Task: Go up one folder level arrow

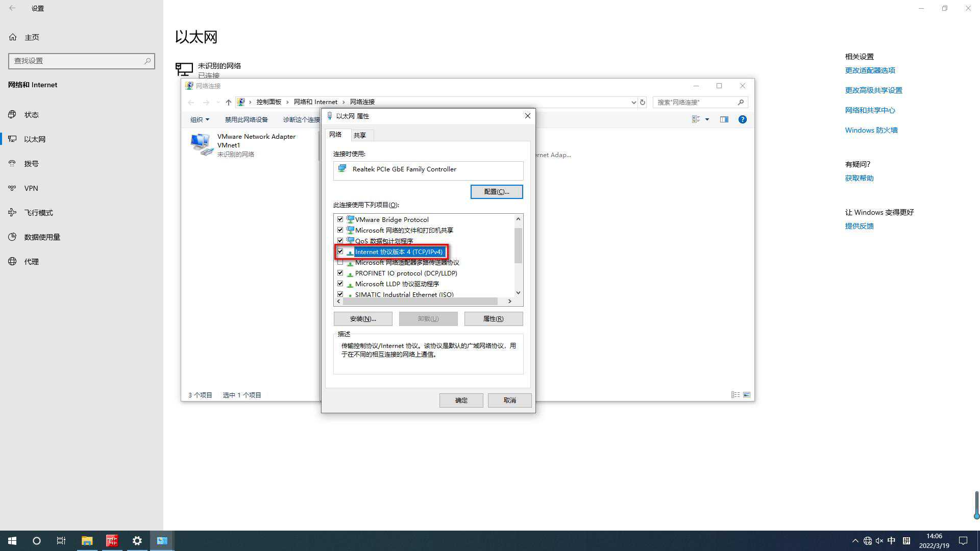Action: 228,102
